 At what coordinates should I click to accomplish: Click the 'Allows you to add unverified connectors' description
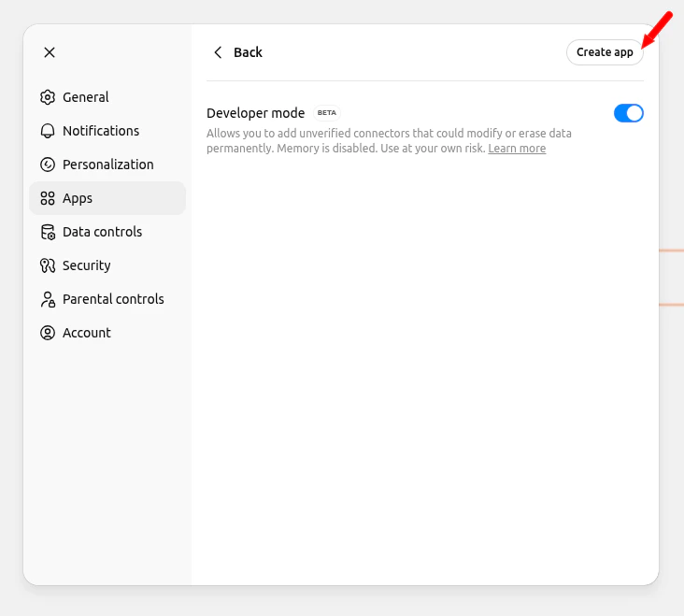click(x=389, y=140)
